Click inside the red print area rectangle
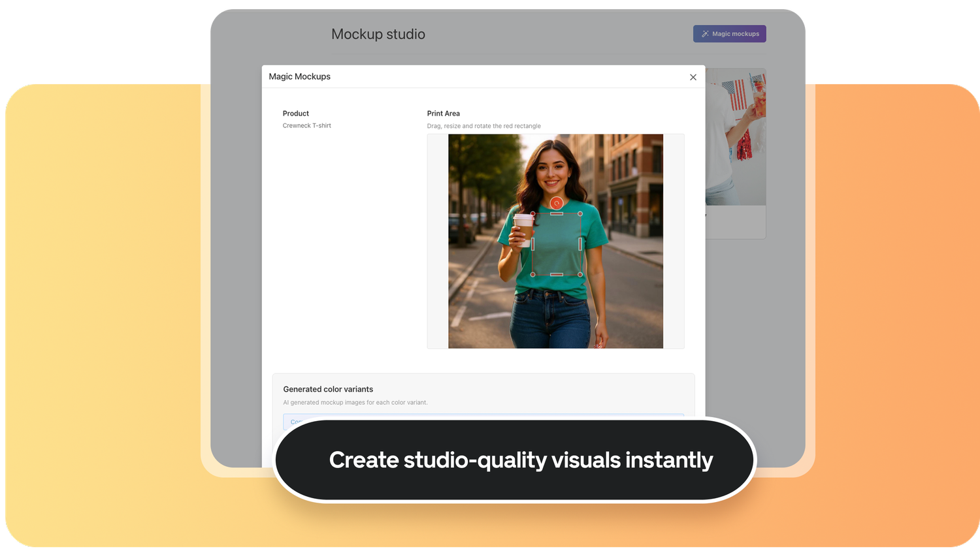 click(x=557, y=248)
